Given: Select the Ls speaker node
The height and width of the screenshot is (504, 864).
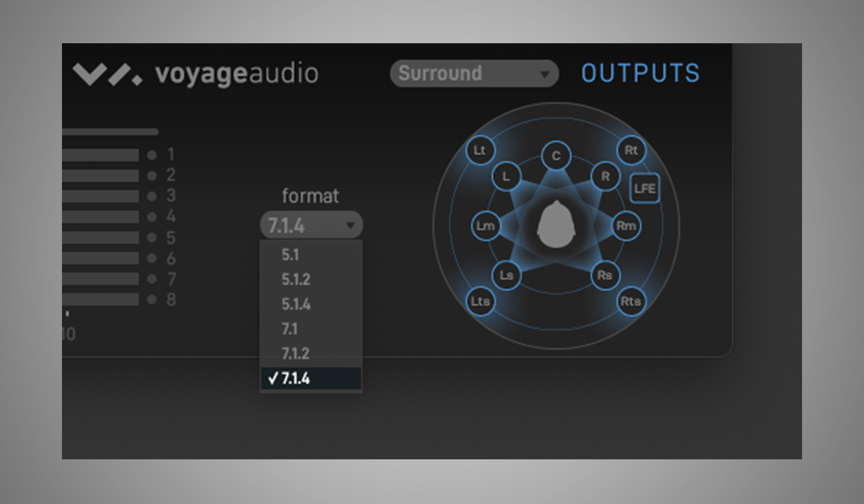Looking at the screenshot, I should (507, 276).
